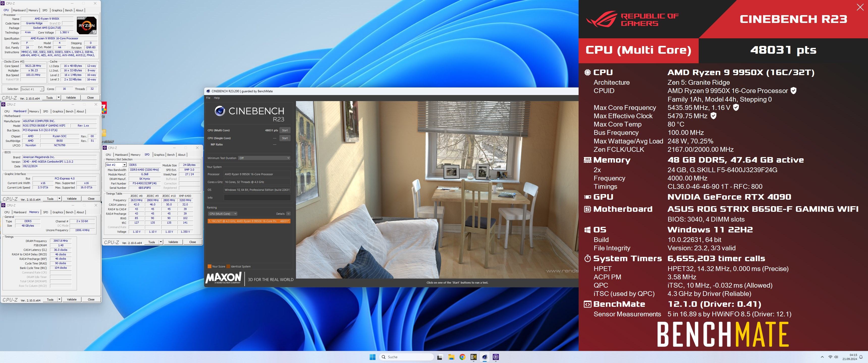Open the clock and date in the taskbar
This screenshot has width=868, height=363.
coord(850,357)
